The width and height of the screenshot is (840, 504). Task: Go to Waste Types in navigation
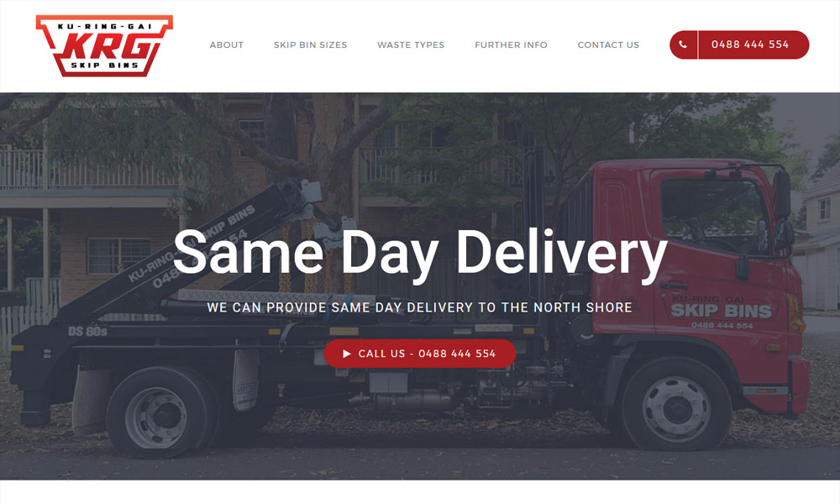(411, 45)
